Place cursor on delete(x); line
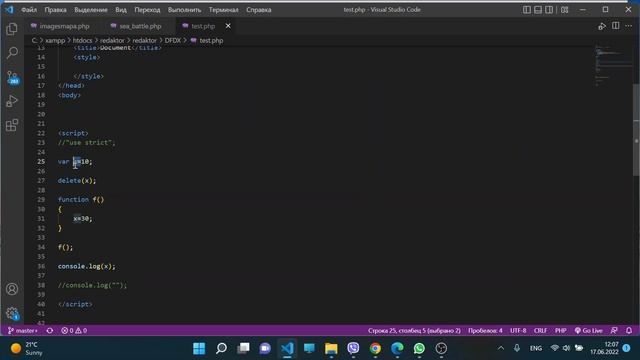Viewport: 640px width, 360px height. (77, 180)
